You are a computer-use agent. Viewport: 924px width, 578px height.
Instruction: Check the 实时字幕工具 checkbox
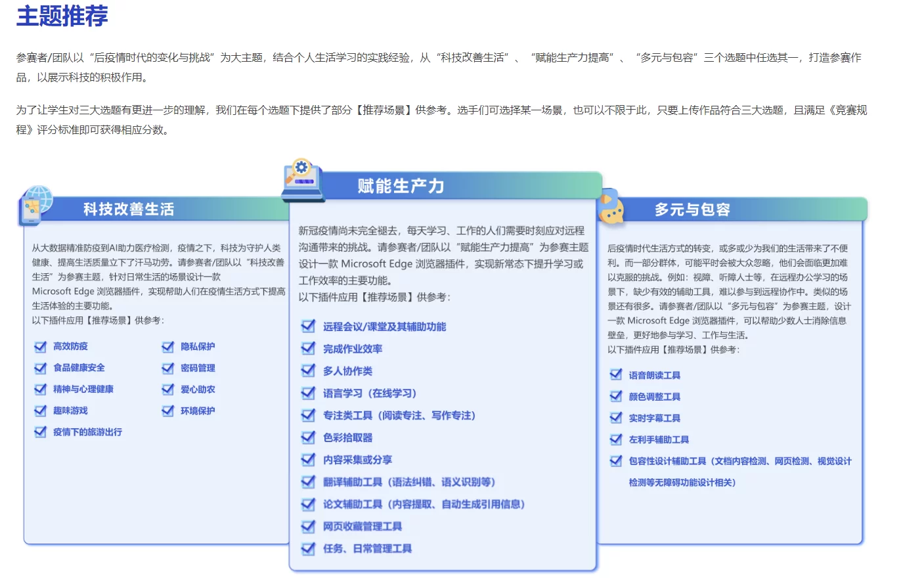coord(615,417)
